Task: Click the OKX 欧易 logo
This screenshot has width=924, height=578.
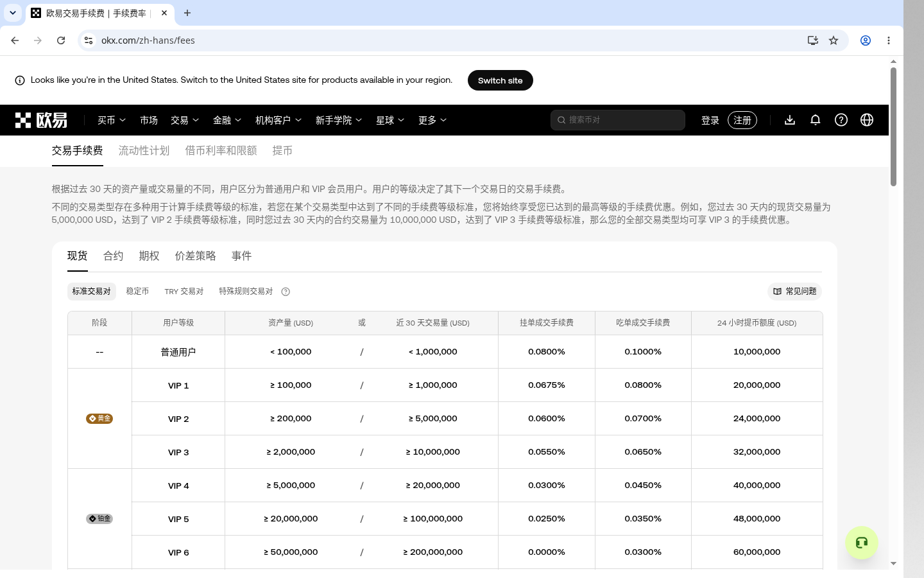Action: [x=41, y=120]
